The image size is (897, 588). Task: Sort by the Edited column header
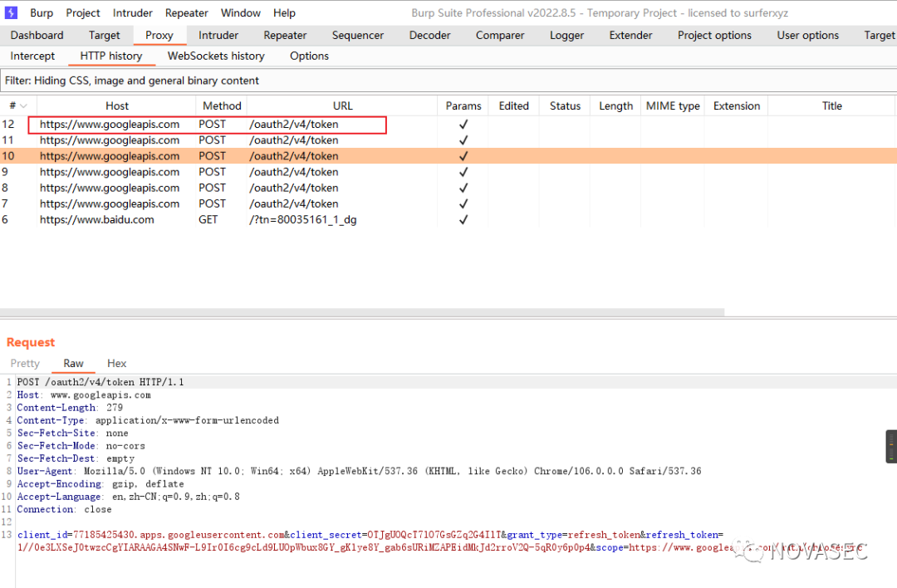point(514,105)
